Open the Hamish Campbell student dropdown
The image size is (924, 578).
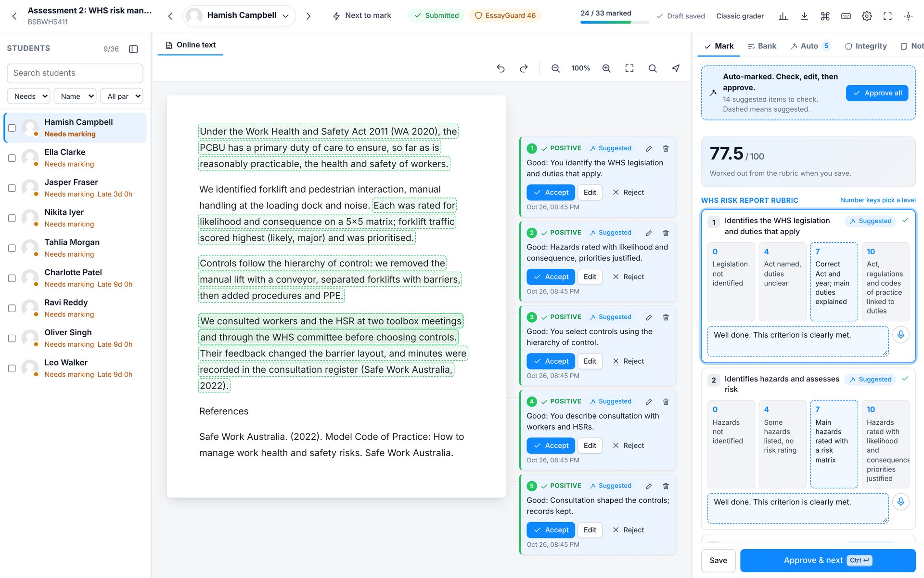pos(239,16)
